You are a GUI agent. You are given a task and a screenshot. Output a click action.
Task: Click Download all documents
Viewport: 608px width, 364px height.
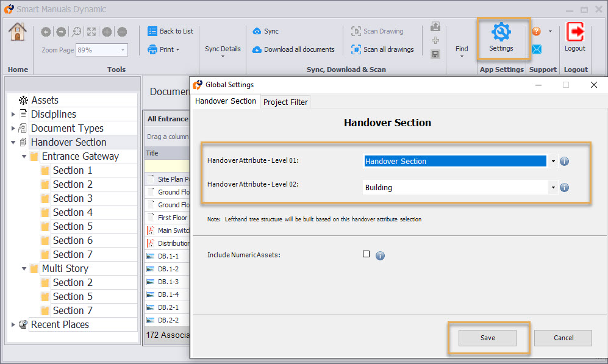pyautogui.click(x=293, y=49)
